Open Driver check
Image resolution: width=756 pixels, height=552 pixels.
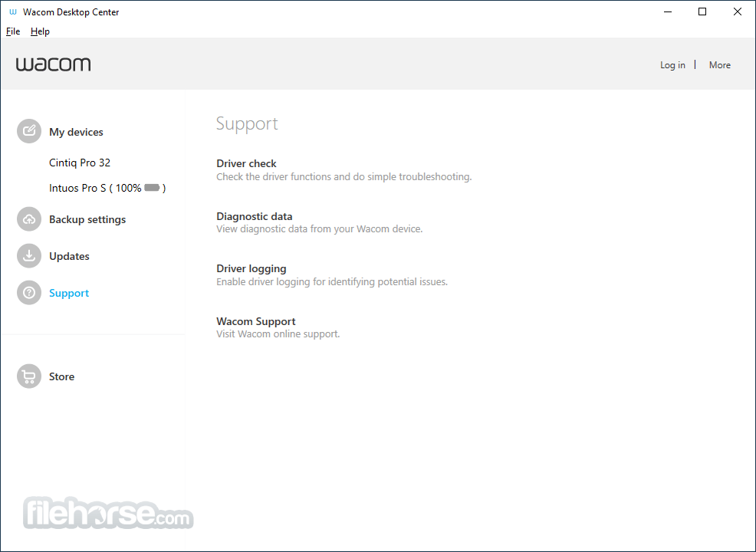pyautogui.click(x=246, y=163)
